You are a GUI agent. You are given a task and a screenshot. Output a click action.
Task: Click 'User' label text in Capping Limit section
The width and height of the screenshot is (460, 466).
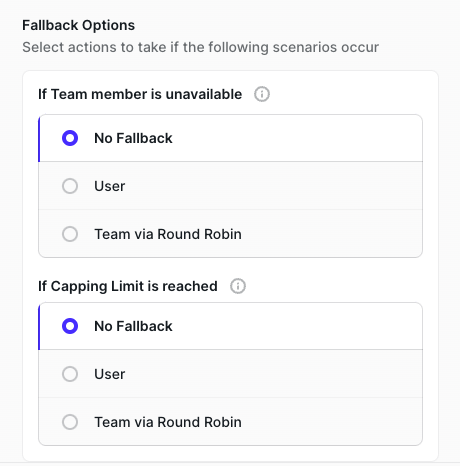pos(110,374)
